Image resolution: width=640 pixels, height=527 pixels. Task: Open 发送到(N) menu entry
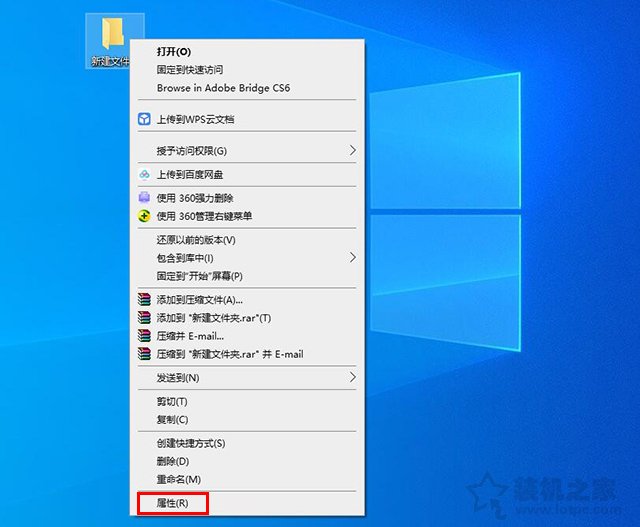247,378
